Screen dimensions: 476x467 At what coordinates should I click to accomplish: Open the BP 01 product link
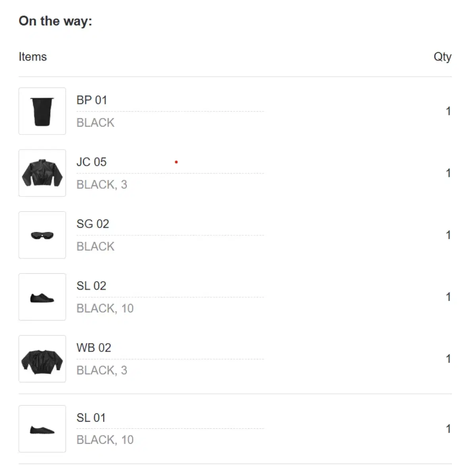point(92,100)
